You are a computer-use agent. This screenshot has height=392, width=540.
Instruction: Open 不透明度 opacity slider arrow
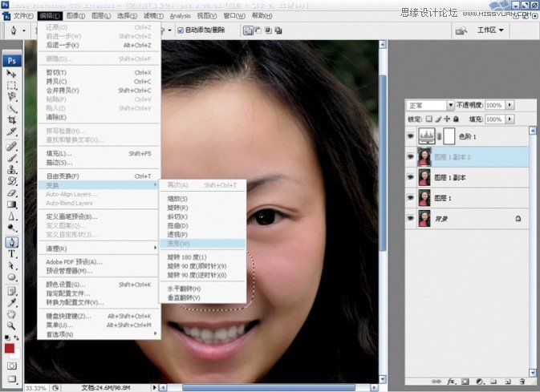(x=510, y=105)
